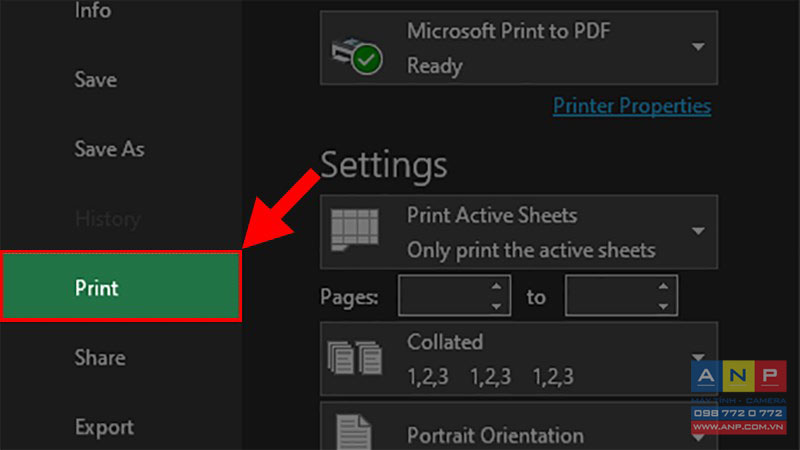Open the Share page

pyautogui.click(x=100, y=358)
